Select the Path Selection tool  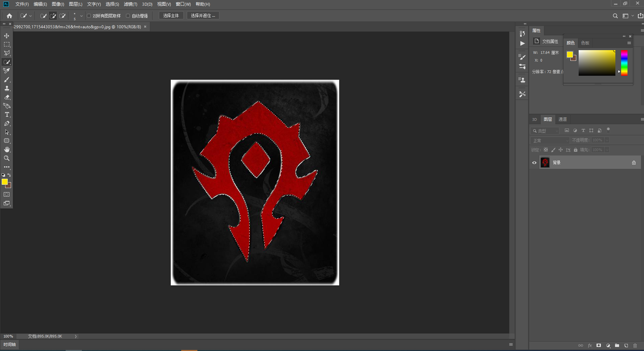point(6,132)
